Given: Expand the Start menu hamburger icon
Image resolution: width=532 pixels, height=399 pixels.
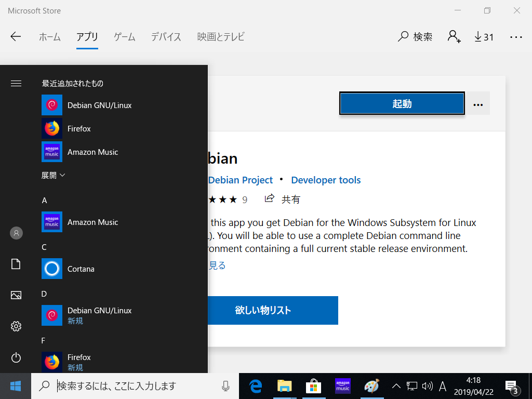Looking at the screenshot, I should pyautogui.click(x=16, y=84).
